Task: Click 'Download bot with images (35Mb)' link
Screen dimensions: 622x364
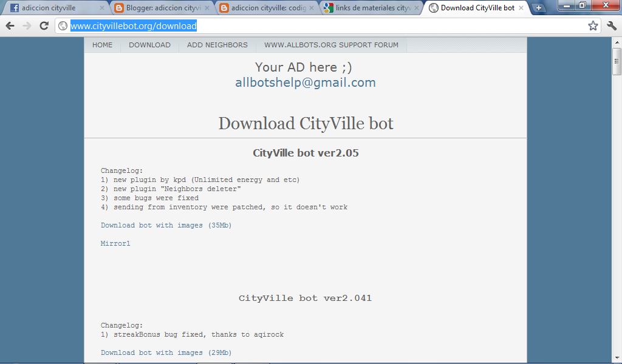Action: (x=165, y=225)
